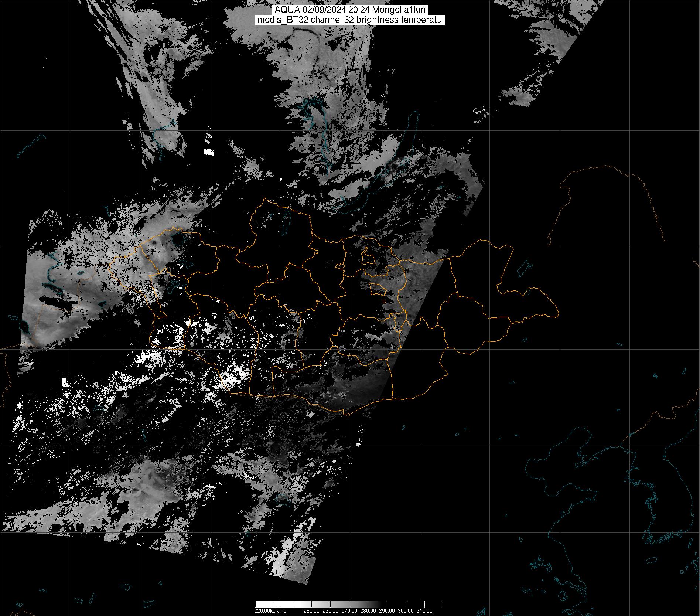700x616 pixels.
Task: Click the "modis_BT32 channel 32 brightness" subtitle line
Action: point(350,20)
